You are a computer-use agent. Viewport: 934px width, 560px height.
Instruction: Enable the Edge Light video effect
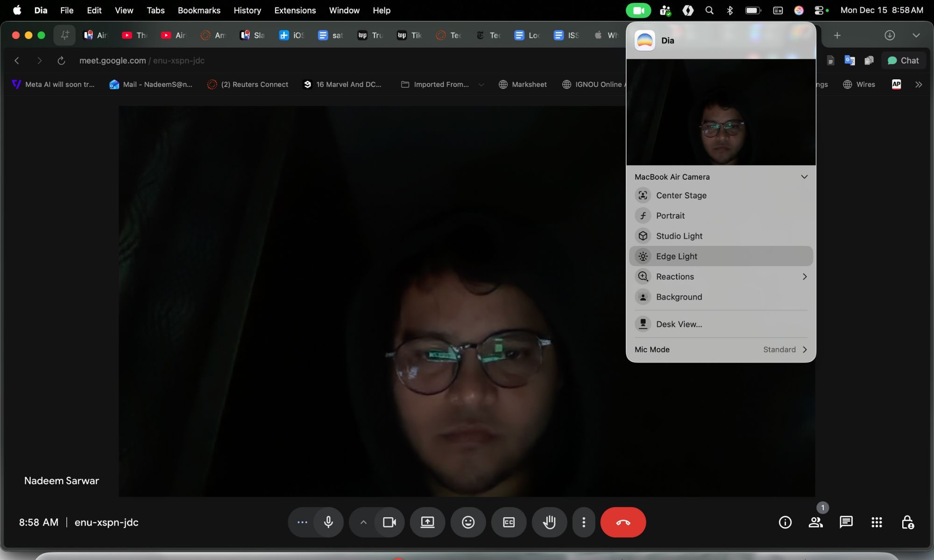click(x=676, y=256)
